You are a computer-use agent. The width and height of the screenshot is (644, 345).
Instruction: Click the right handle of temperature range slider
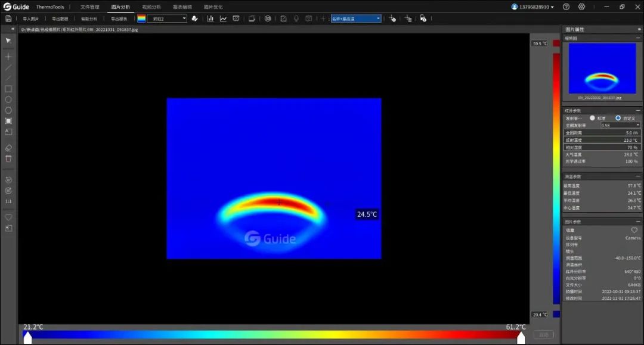521,338
